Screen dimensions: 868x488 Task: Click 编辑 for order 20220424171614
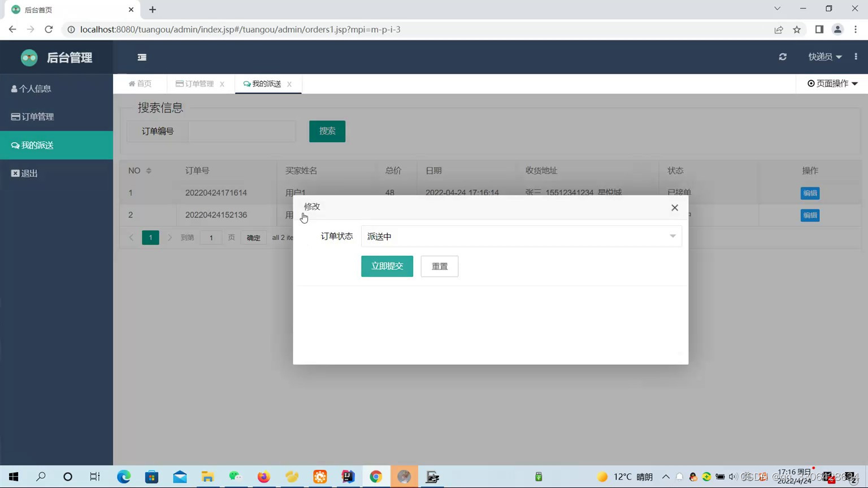tap(810, 193)
